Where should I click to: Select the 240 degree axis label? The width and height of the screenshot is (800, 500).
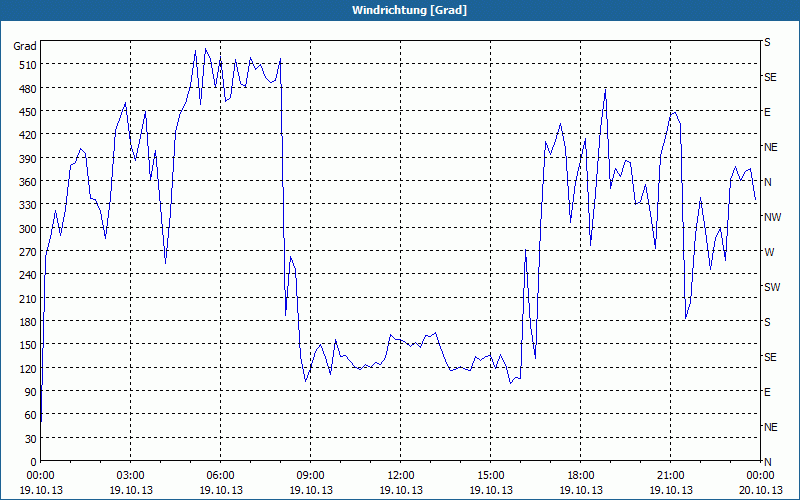pos(28,275)
